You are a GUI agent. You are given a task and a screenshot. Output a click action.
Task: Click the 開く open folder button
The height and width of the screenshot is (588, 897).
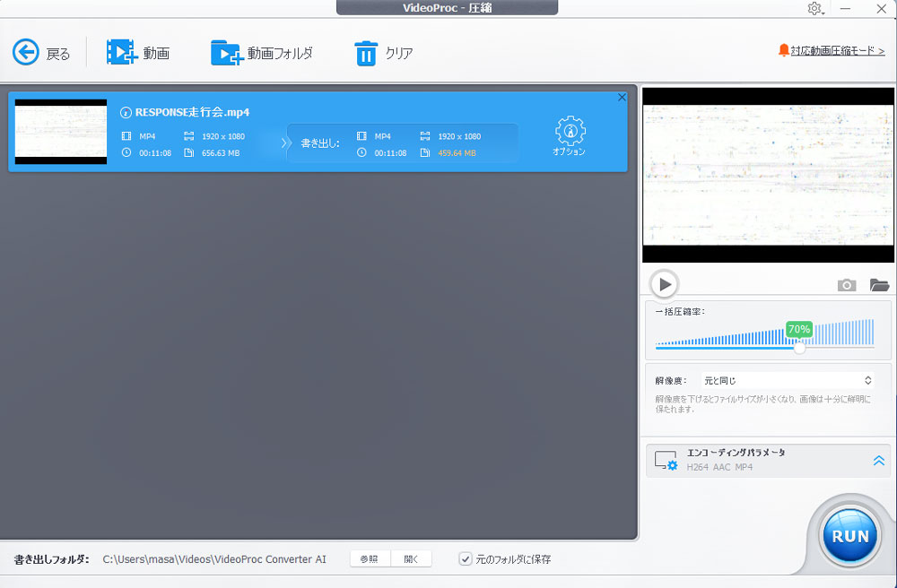tap(412, 558)
